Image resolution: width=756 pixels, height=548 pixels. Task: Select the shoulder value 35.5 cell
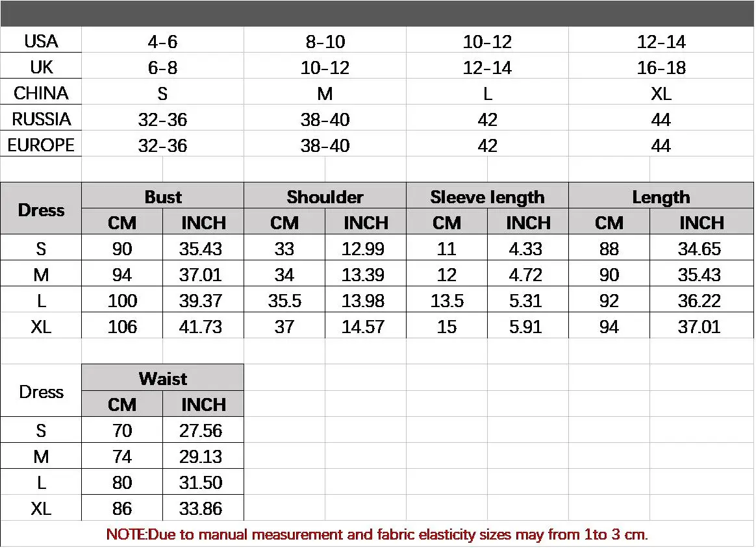(284, 301)
